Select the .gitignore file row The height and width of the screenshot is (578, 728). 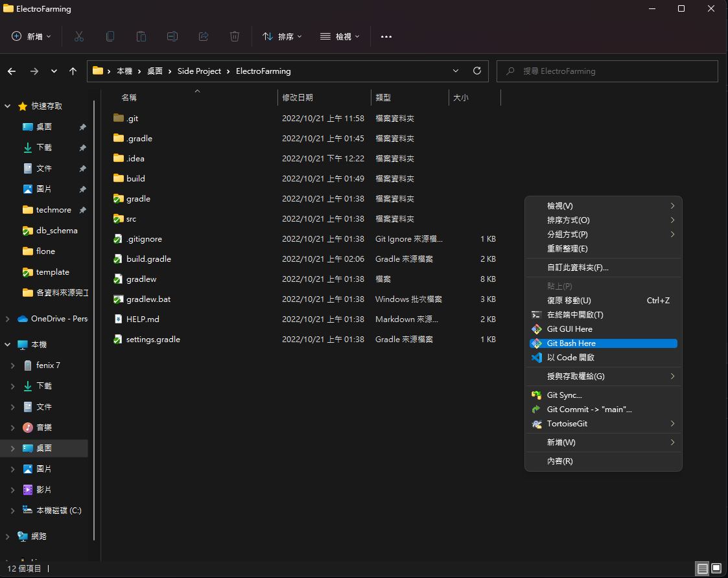coord(305,238)
